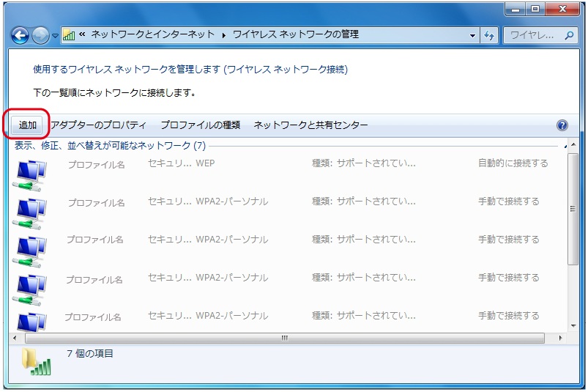Expand the address bar history dropdown
Screen dimensions: 588x392
[x=473, y=34]
